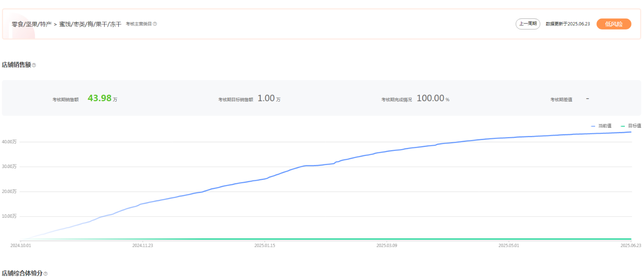The height and width of the screenshot is (279, 644).
Task: Click the 2025.05.01 date on chart axis
Action: (x=509, y=246)
